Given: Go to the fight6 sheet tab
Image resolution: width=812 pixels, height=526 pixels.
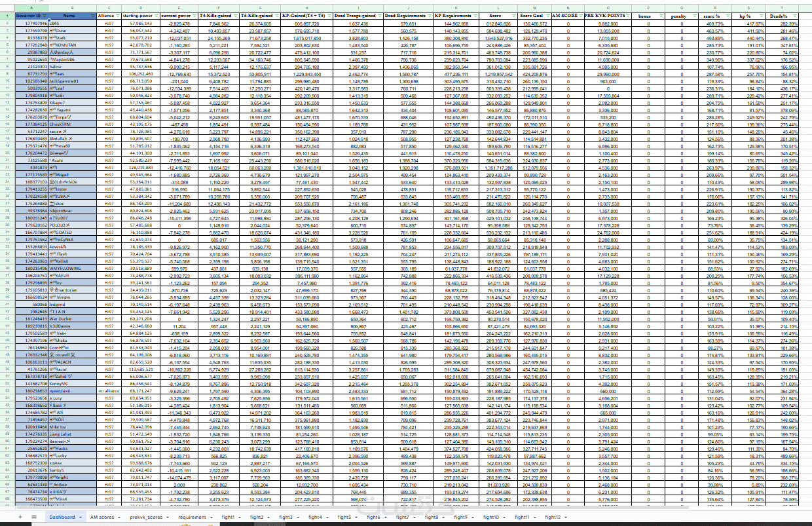Looking at the screenshot, I should (373, 517).
